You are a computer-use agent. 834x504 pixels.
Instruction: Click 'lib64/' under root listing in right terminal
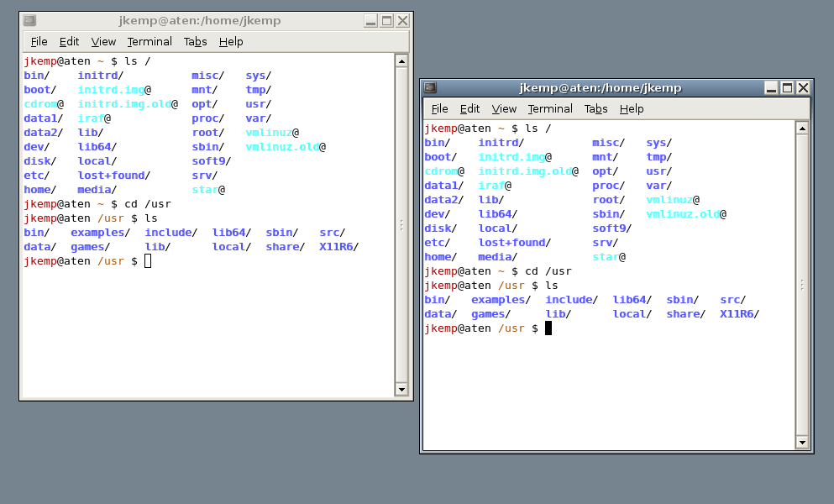tap(498, 214)
